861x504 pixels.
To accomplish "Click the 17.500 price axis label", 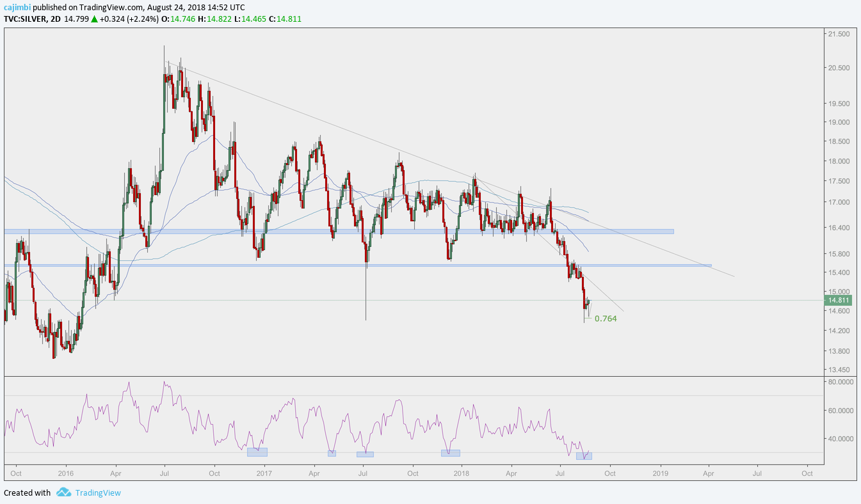I will pos(839,182).
